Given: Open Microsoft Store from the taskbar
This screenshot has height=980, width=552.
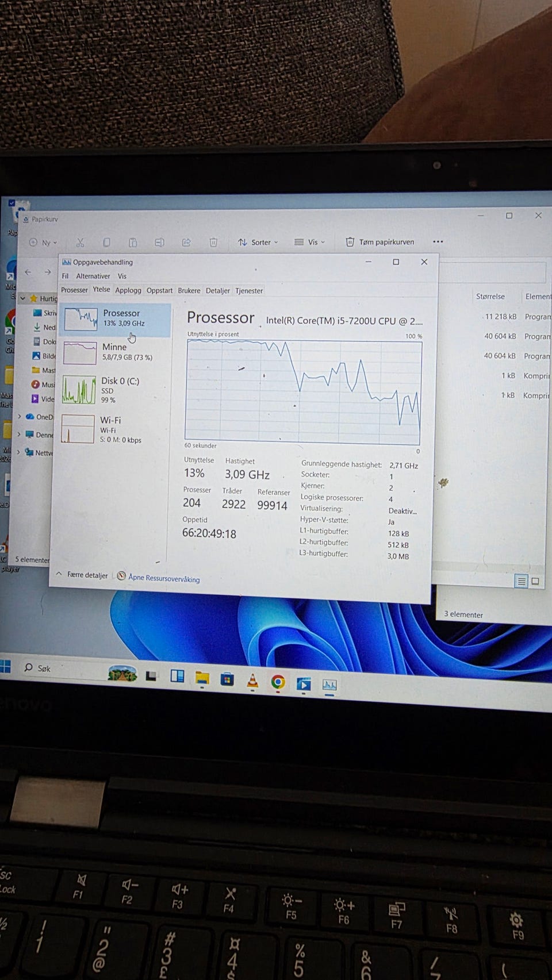Looking at the screenshot, I should (x=227, y=680).
